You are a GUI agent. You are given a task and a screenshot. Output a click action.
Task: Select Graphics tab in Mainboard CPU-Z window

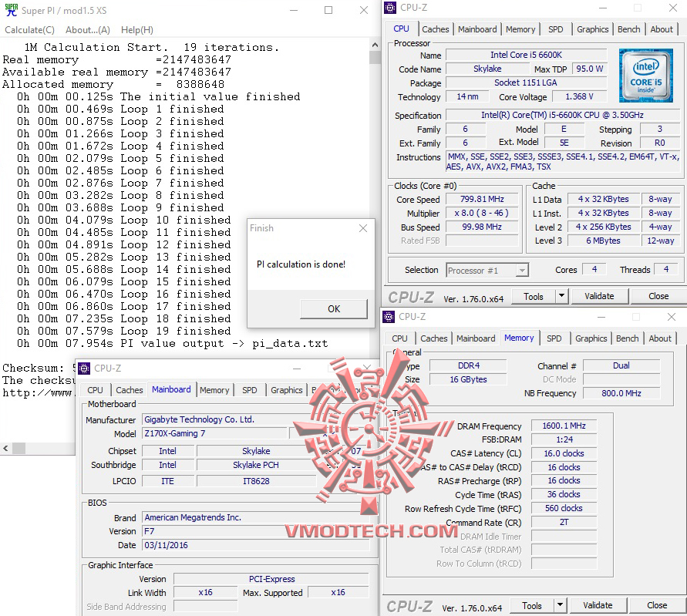point(287,390)
